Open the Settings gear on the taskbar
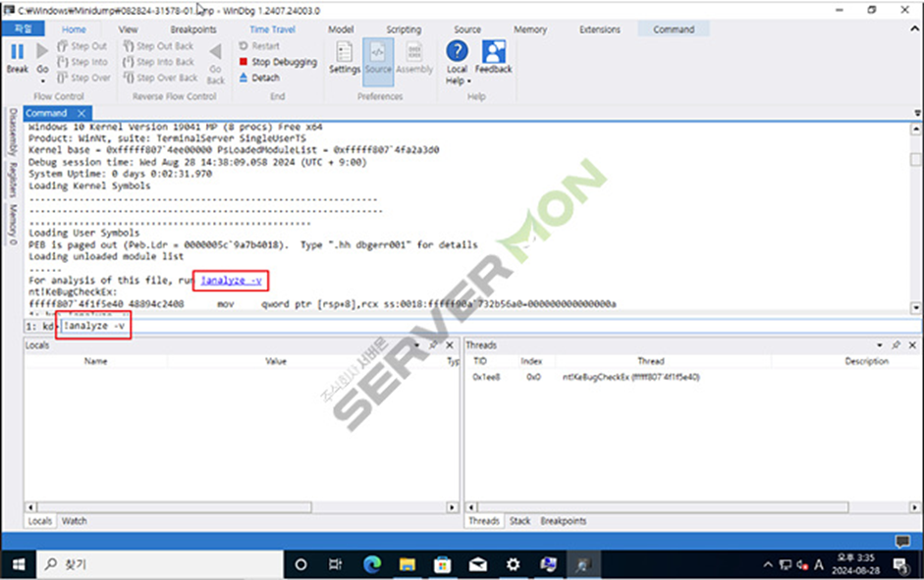The image size is (924, 580). [513, 564]
